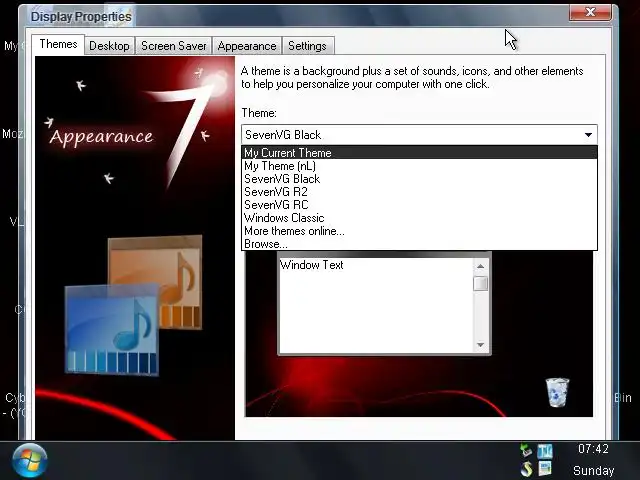
Task: Select the Appearance tab
Action: [x=247, y=46]
